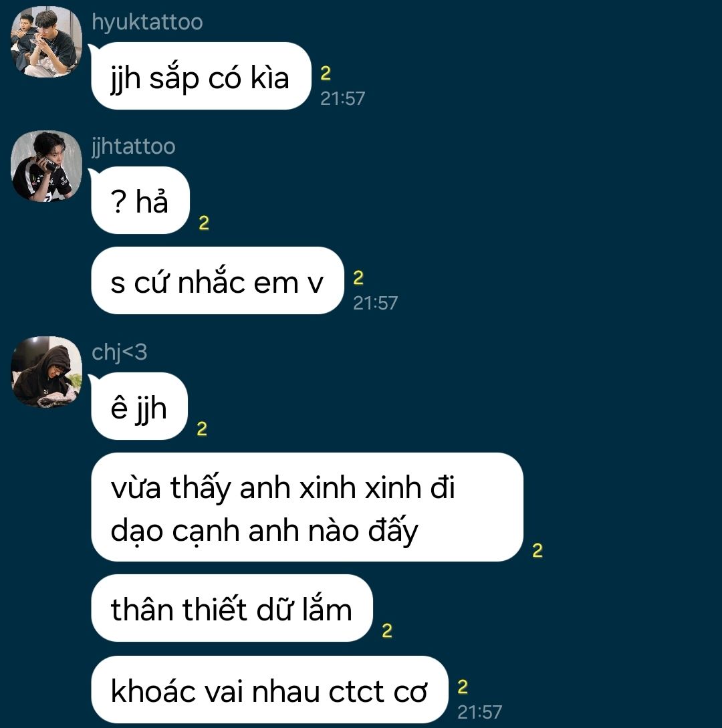This screenshot has height=728, width=722.
Task: Tap unread count beside 'ê jjh'
Action: click(202, 429)
